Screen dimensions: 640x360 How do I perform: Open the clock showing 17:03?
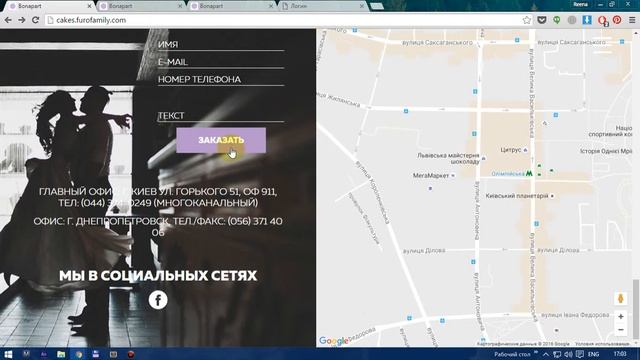(620, 354)
